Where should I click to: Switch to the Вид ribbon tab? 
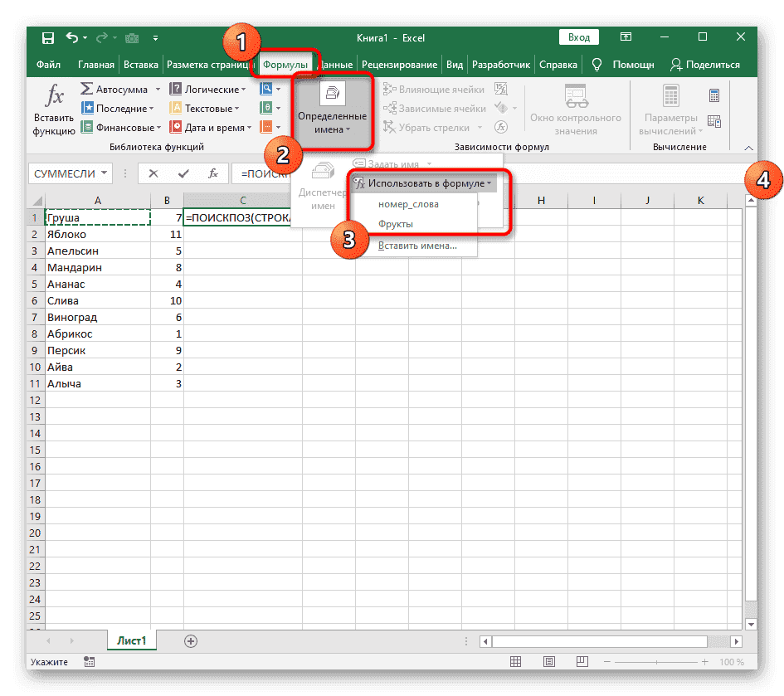point(455,65)
